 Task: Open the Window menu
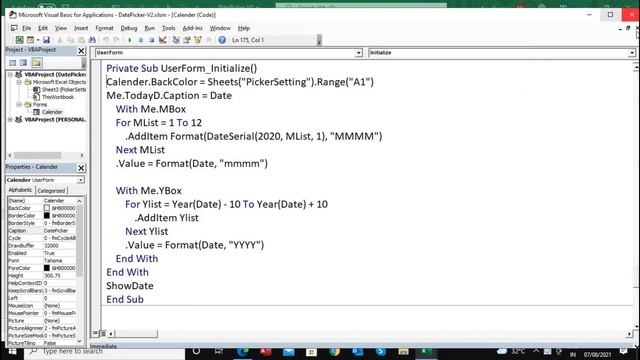tap(220, 28)
